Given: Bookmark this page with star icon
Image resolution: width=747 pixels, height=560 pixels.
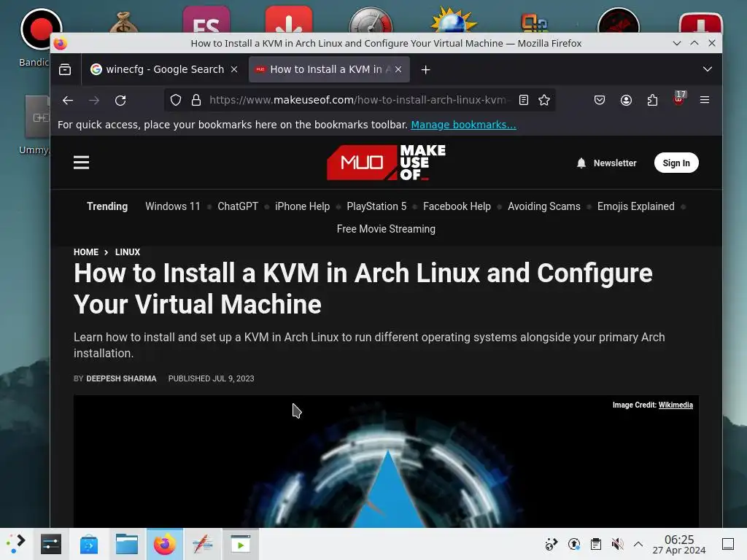Looking at the screenshot, I should tap(544, 100).
